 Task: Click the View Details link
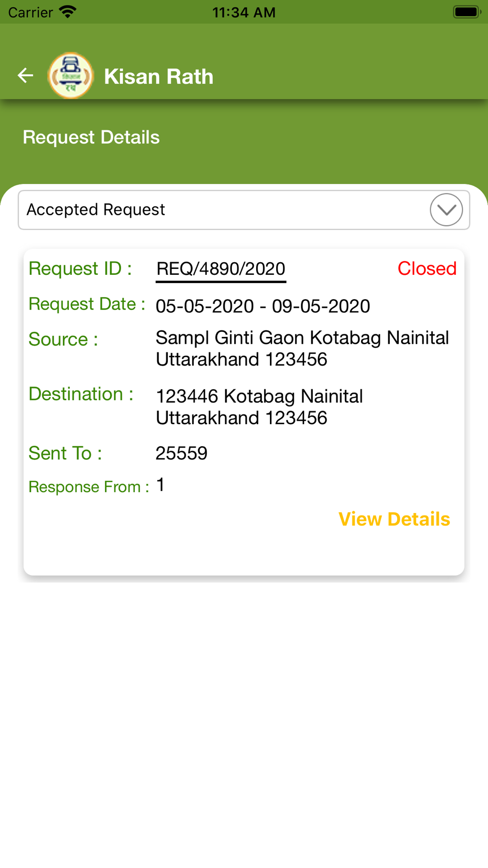[394, 519]
